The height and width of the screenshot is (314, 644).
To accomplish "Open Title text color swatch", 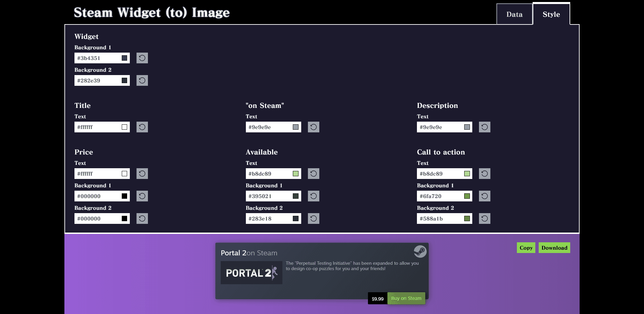I will [x=124, y=127].
